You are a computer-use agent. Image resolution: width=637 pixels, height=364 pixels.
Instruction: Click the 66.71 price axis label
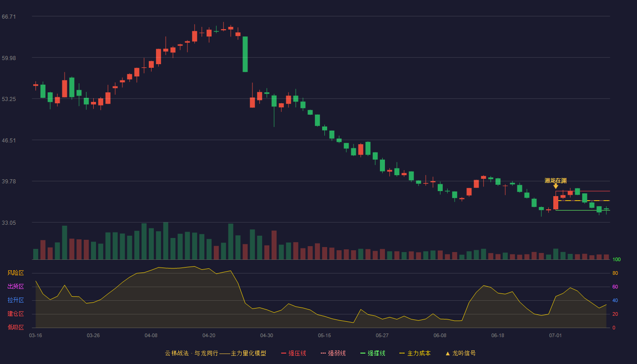point(9,17)
